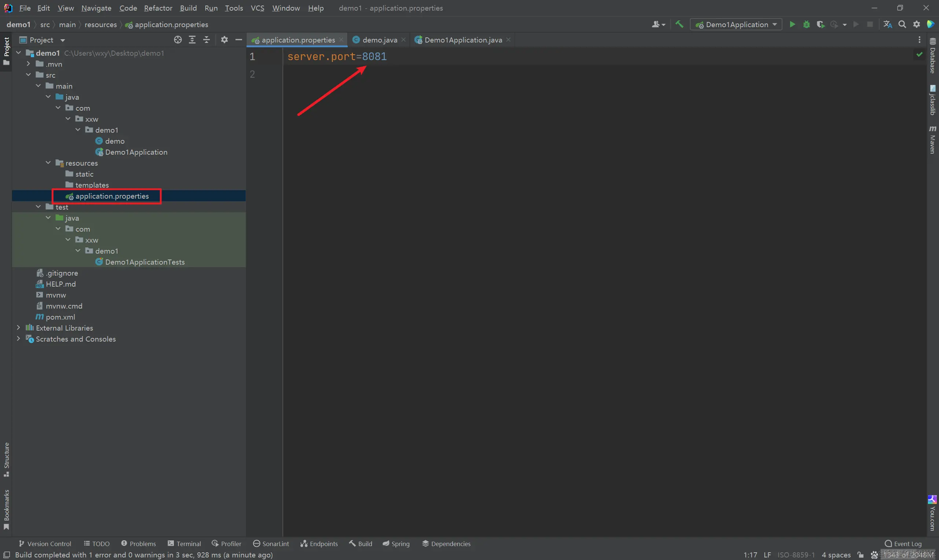
Task: Collapse All icon in the Project panel
Action: (207, 40)
